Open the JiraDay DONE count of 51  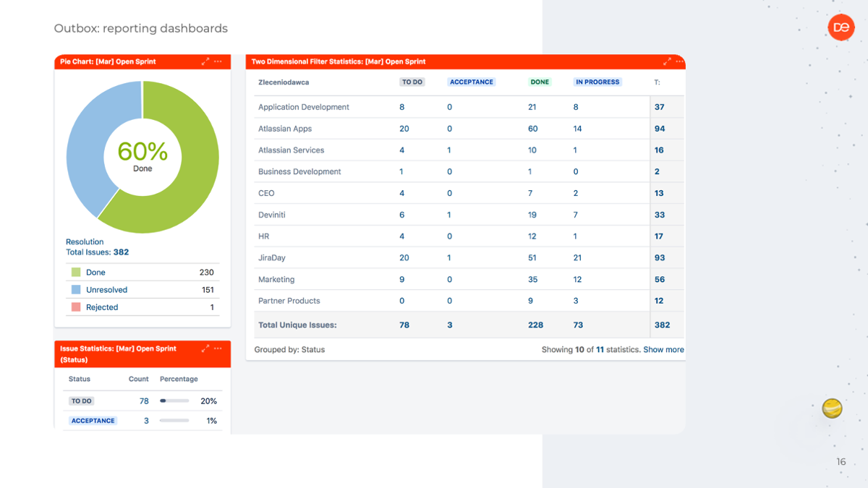[x=532, y=257]
